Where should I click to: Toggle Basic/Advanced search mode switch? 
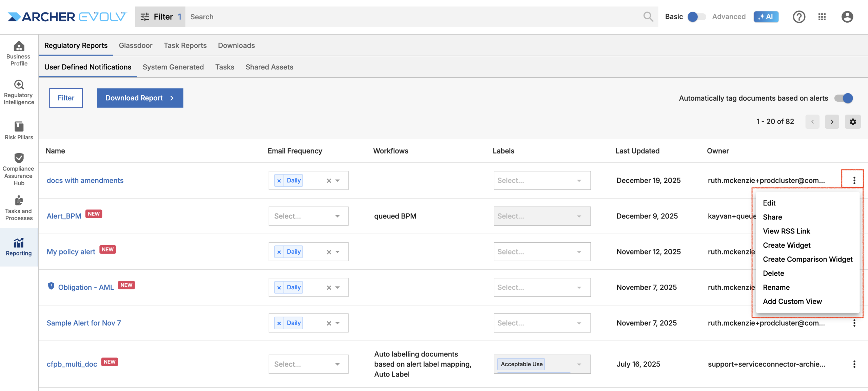tap(696, 17)
